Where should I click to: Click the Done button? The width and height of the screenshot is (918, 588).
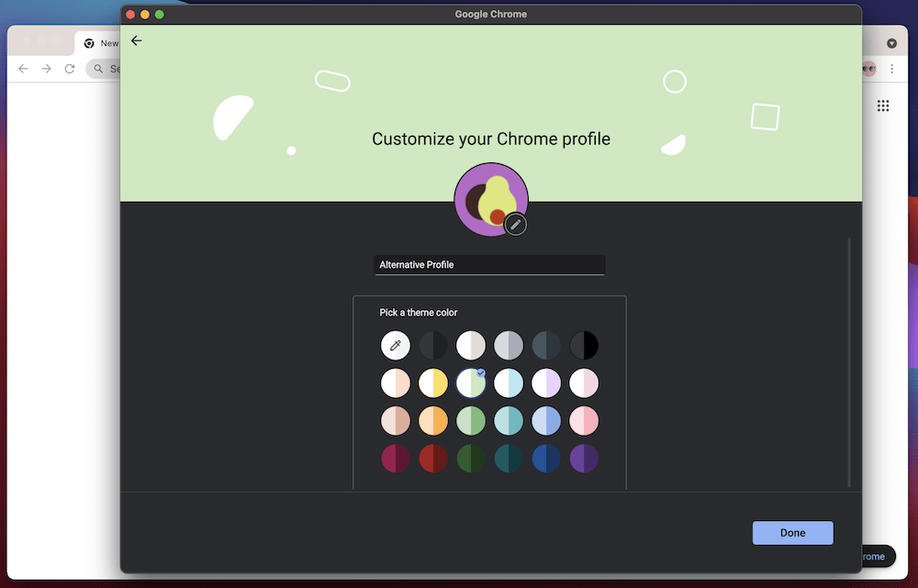pyautogui.click(x=792, y=532)
